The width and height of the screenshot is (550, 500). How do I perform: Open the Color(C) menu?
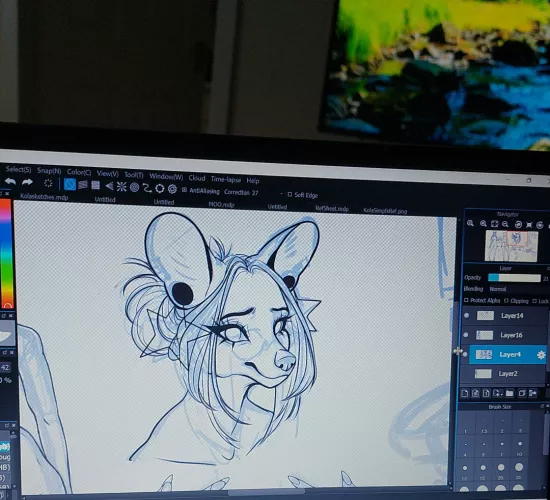click(x=79, y=172)
